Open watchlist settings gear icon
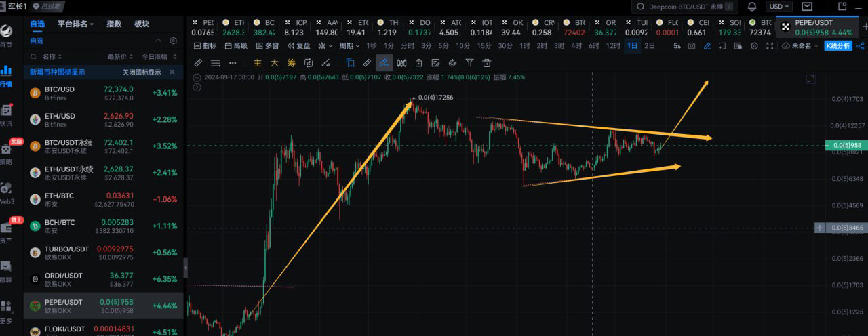Image resolution: width=868 pixels, height=336 pixels. click(174, 41)
